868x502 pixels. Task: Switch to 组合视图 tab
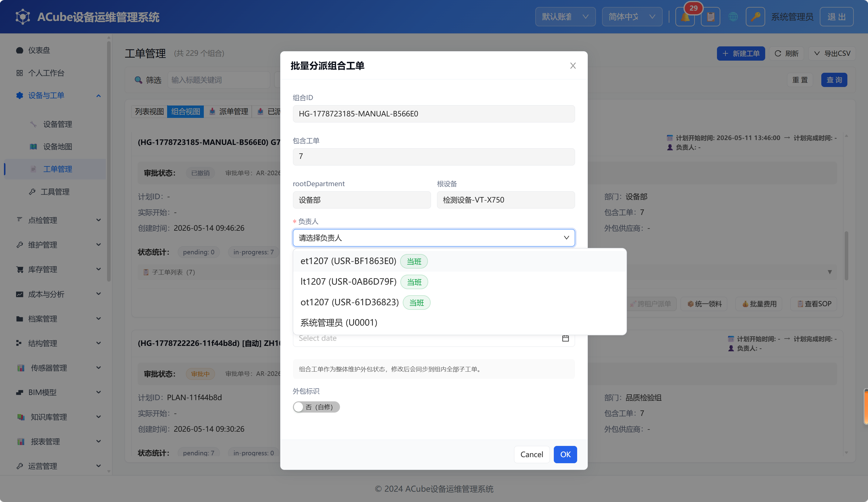click(185, 112)
